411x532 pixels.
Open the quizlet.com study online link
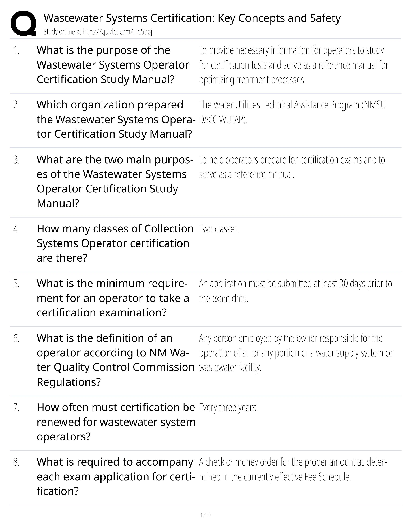pos(98,32)
